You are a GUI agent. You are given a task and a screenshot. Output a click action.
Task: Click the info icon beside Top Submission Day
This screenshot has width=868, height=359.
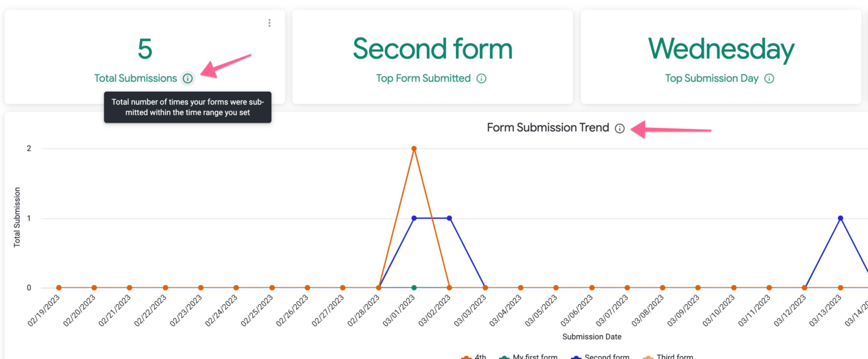(x=769, y=79)
